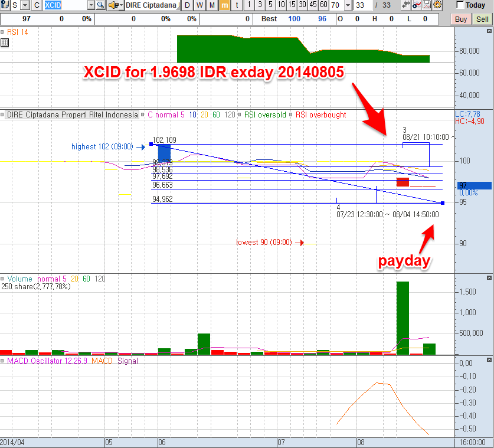Click the C button beside the symbol field

[37, 5]
